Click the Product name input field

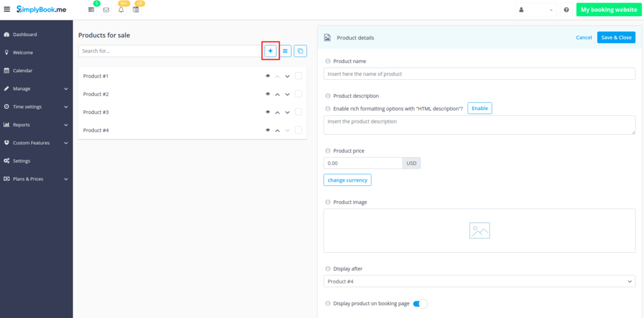click(479, 74)
